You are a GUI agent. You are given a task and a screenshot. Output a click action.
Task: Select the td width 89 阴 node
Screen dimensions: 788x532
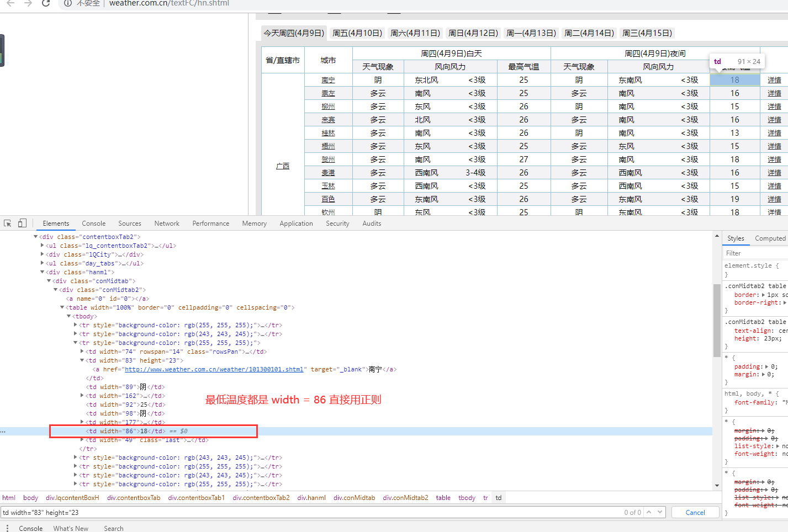pyautogui.click(x=125, y=387)
